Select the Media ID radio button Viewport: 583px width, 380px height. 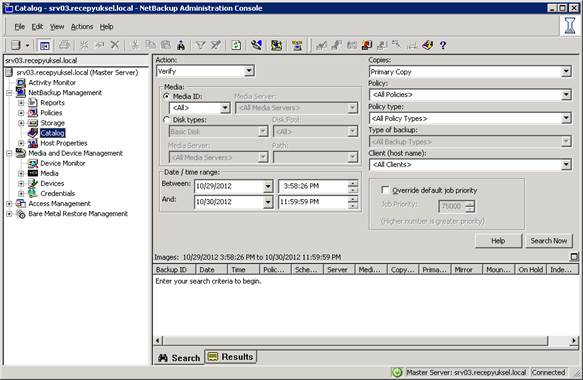click(166, 96)
